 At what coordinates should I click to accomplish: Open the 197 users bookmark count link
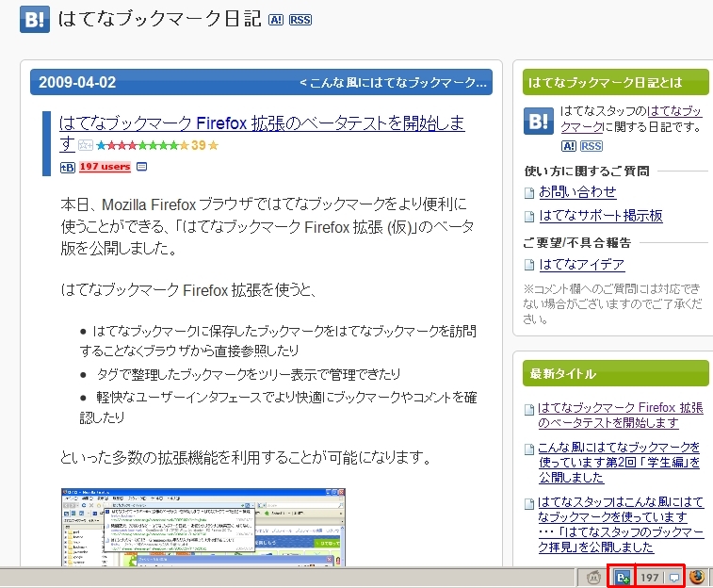click(x=105, y=167)
